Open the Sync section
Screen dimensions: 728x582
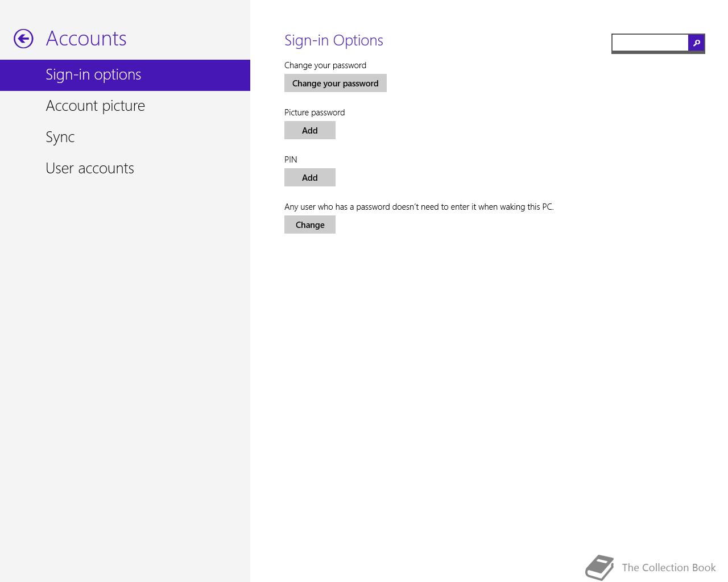pyautogui.click(x=125, y=137)
